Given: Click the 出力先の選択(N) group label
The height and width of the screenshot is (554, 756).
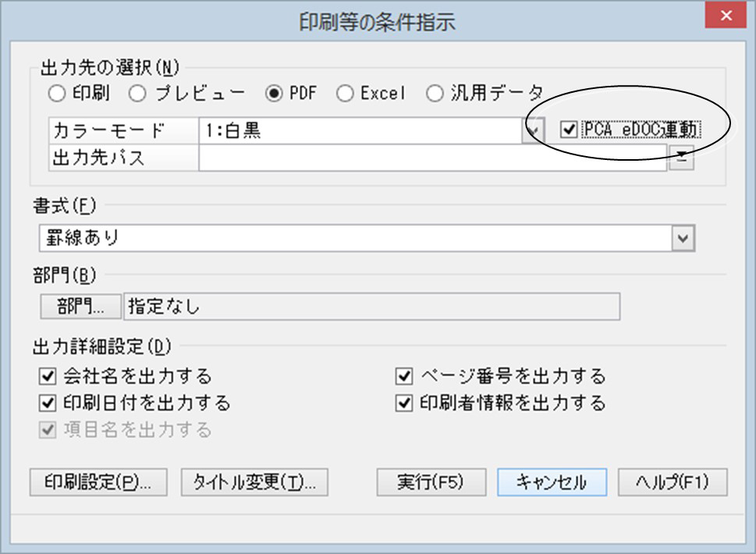Looking at the screenshot, I should pos(110,68).
